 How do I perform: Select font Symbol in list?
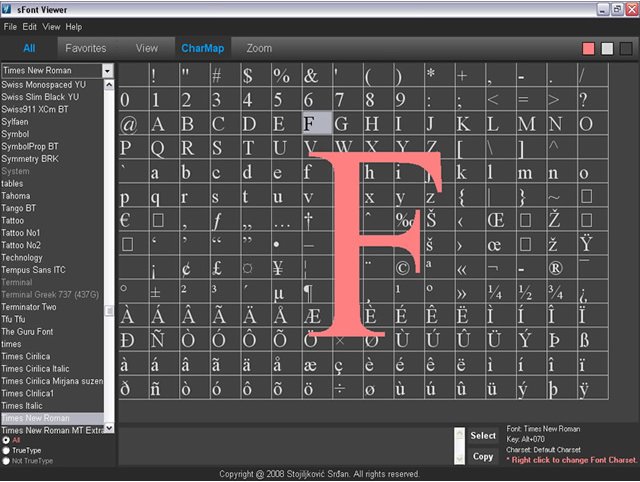52,134
